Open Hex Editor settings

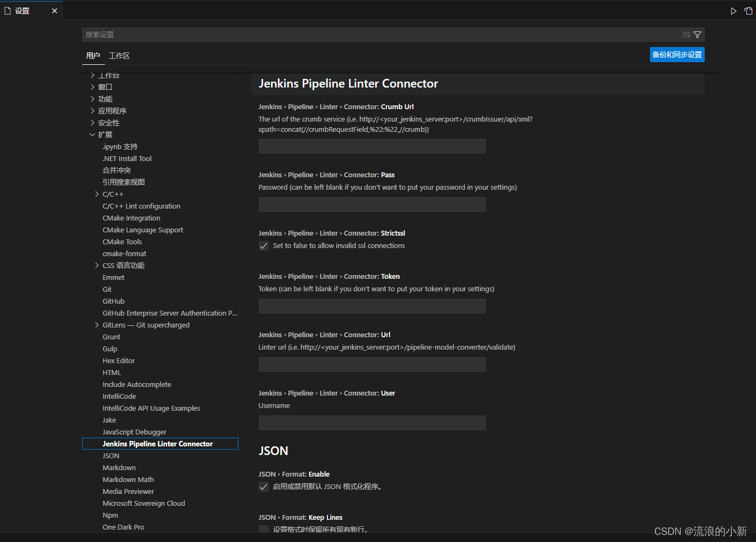point(118,360)
